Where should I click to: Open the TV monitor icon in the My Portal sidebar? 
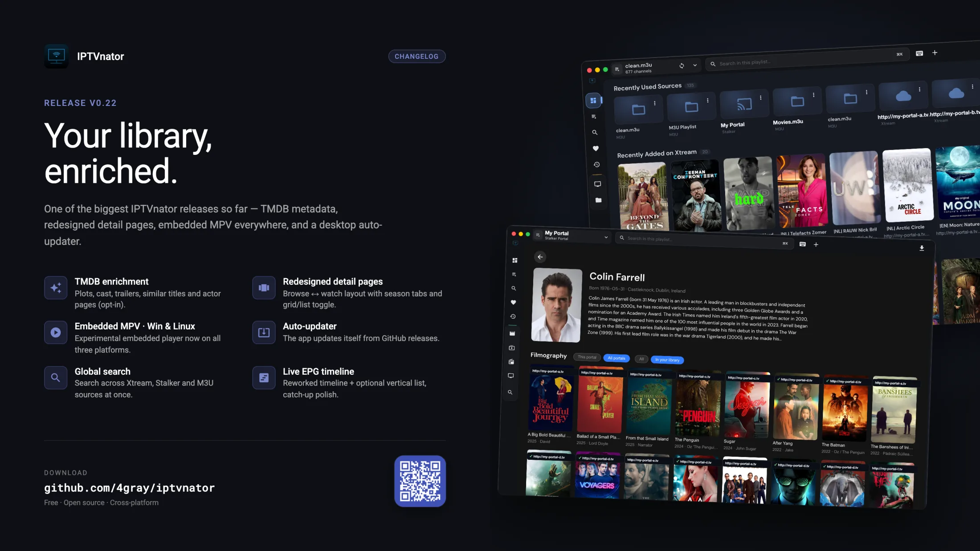[x=511, y=376]
